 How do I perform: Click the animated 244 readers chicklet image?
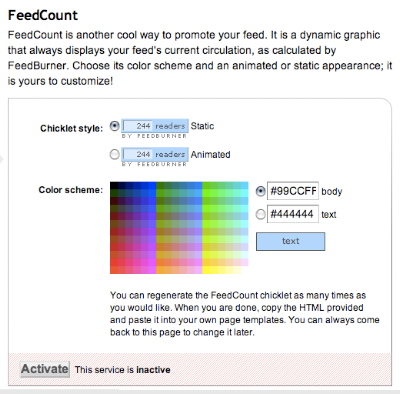[155, 157]
